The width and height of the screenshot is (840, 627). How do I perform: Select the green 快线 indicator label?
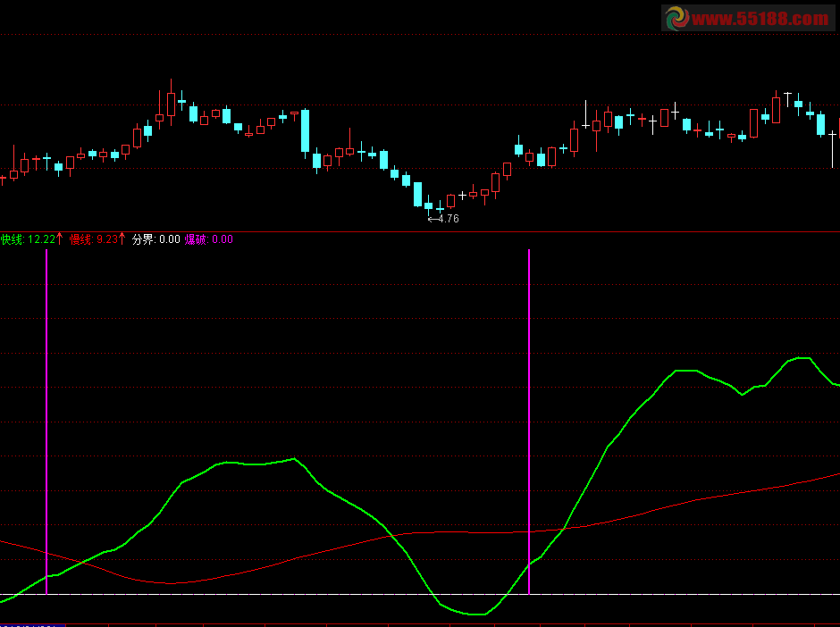click(12, 239)
